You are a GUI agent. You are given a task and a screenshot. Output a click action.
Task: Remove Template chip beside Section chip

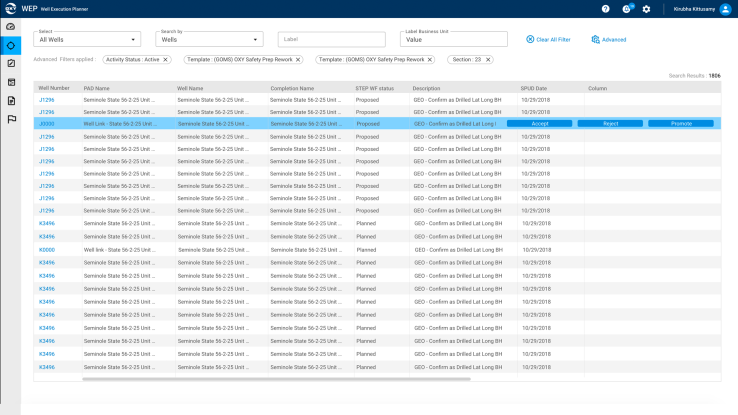(430, 60)
